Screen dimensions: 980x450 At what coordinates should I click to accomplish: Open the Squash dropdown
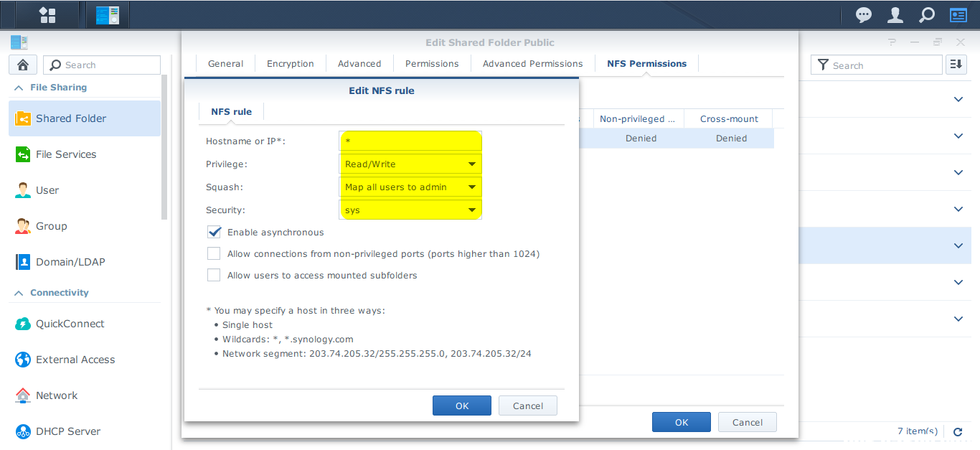[410, 187]
